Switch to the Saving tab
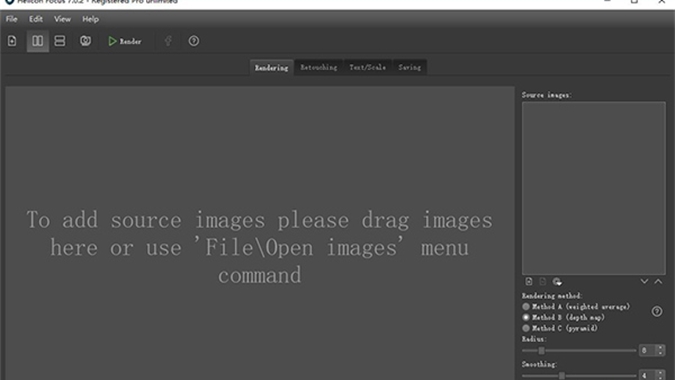This screenshot has height=380, width=675. coord(409,67)
